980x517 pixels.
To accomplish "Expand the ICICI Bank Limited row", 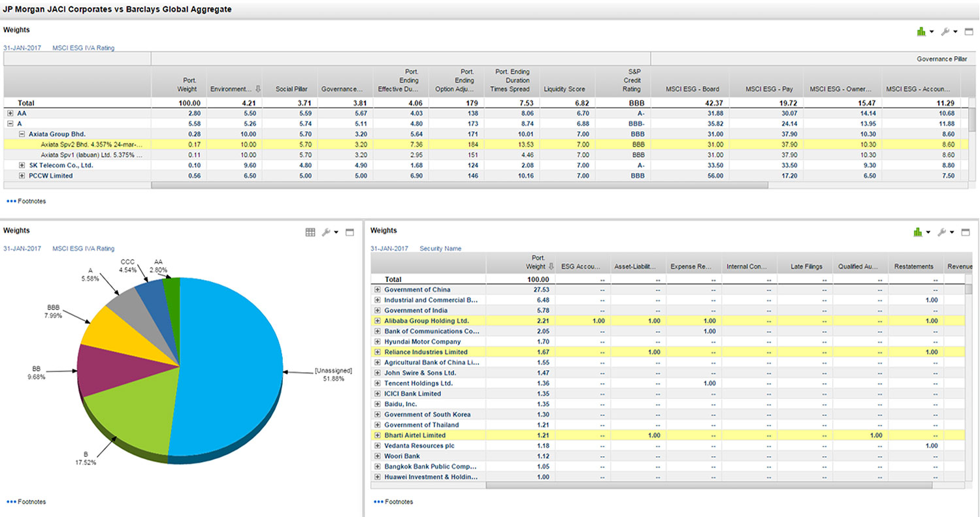I will click(378, 394).
